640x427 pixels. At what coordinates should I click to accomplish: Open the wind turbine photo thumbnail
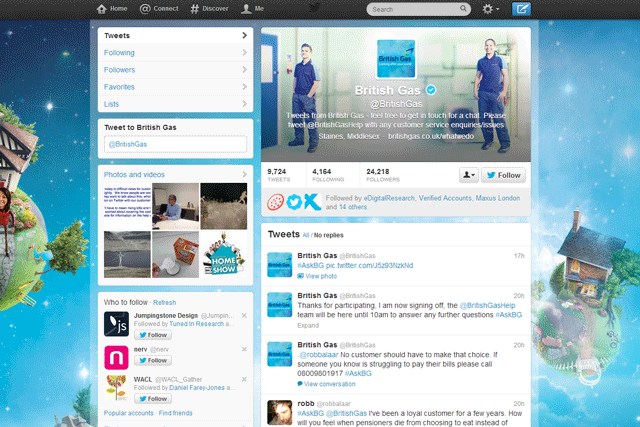click(x=127, y=254)
